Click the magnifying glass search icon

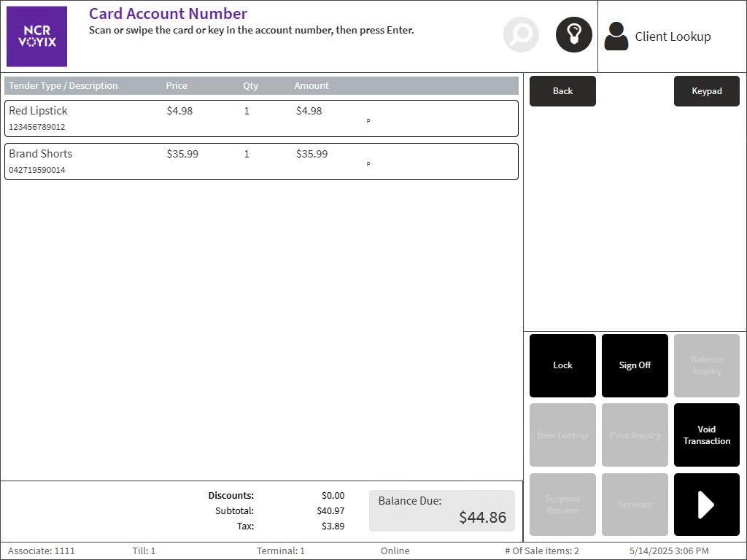pyautogui.click(x=521, y=35)
